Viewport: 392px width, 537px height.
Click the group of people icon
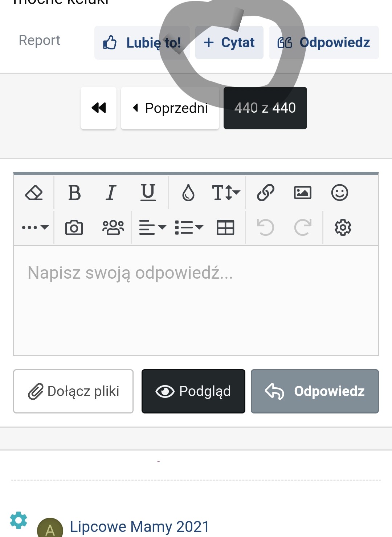point(113,228)
